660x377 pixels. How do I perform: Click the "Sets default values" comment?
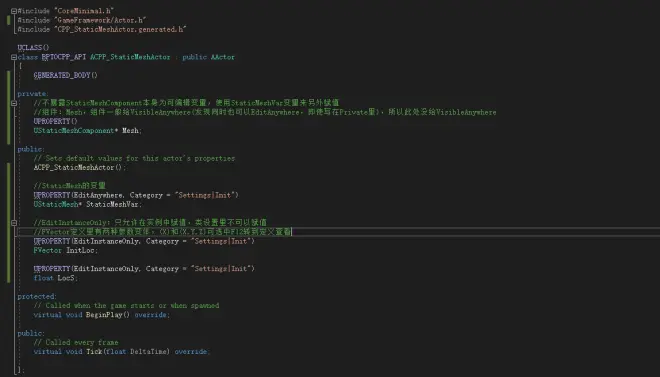click(x=134, y=158)
